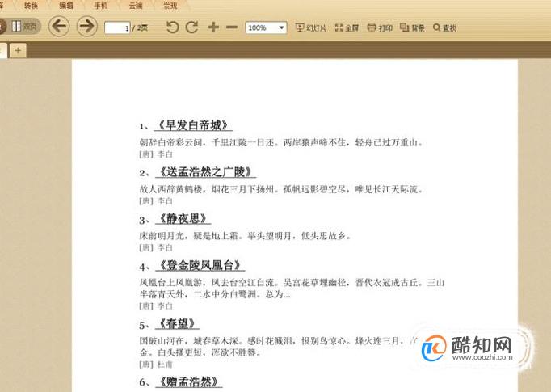Open the 《静夜思》 poem link
The image size is (551, 392).
click(183, 219)
